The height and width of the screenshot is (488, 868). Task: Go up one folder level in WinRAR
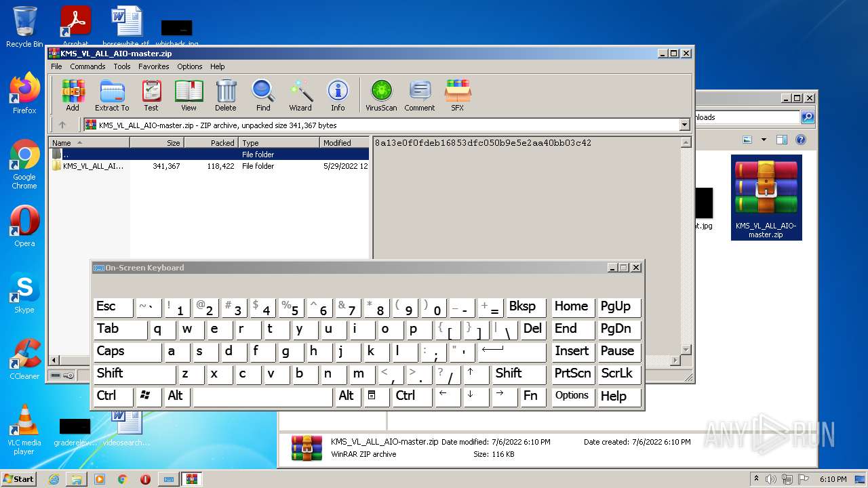click(x=62, y=125)
